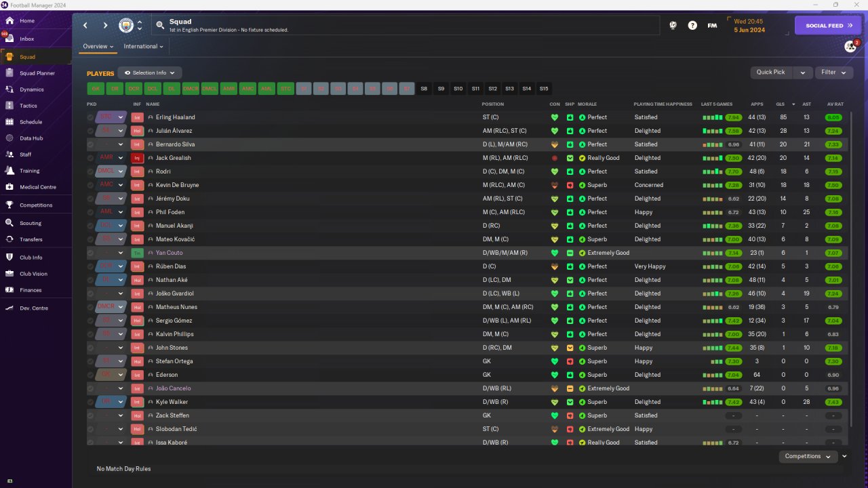Viewport: 868px width, 488px height.
Task: Navigate back with the left arrow
Action: tap(85, 26)
